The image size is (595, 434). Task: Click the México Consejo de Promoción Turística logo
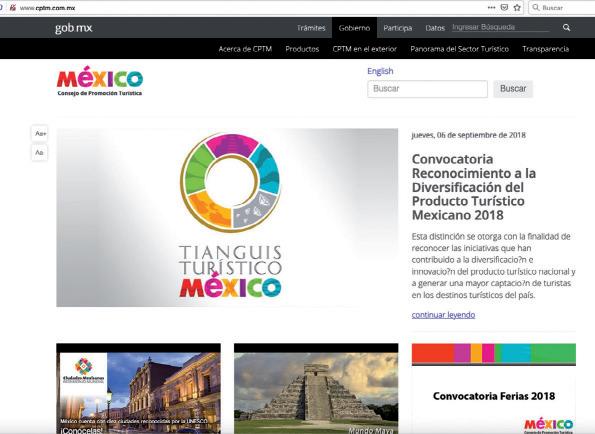(100, 81)
